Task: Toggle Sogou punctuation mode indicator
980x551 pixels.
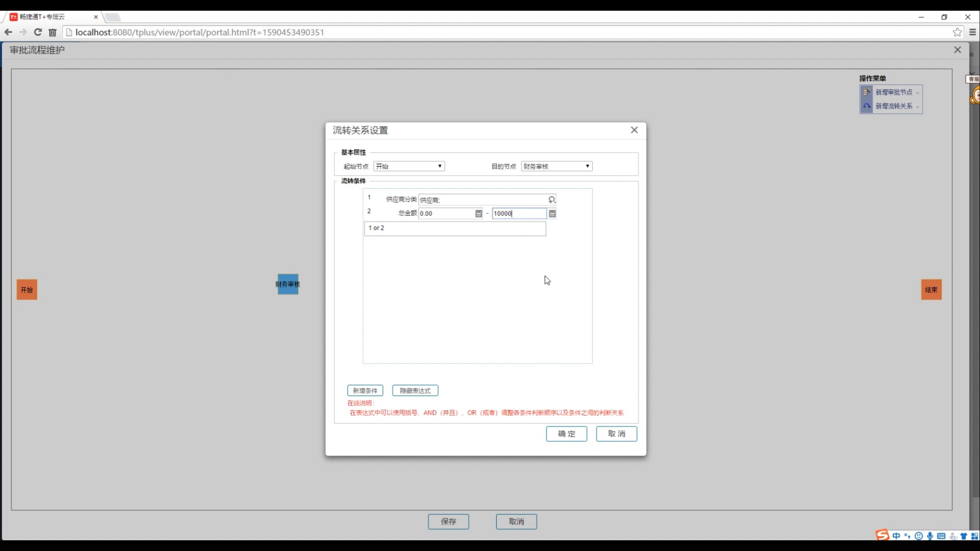Action: (907, 536)
